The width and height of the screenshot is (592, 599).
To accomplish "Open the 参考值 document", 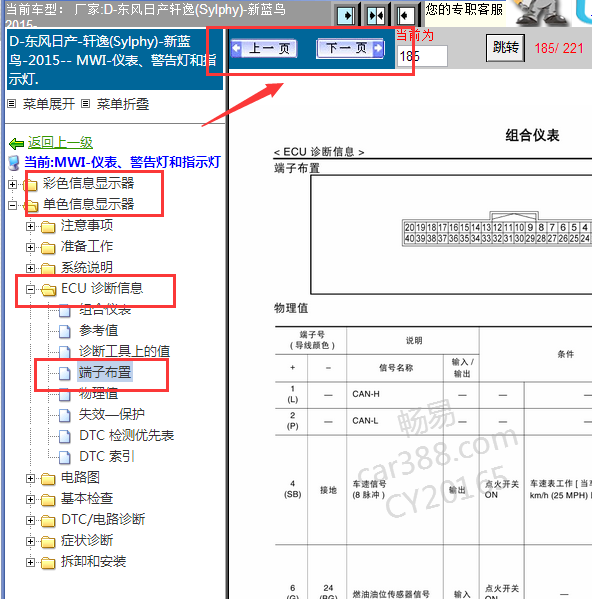I will tap(99, 330).
